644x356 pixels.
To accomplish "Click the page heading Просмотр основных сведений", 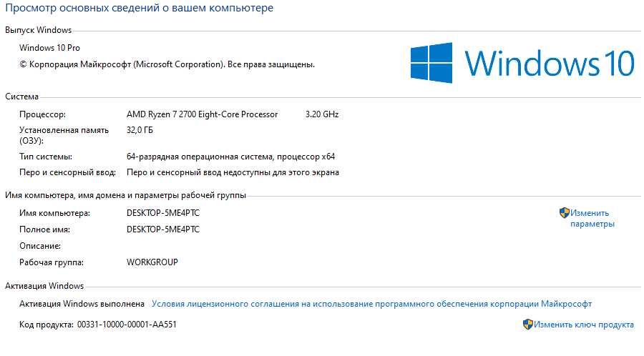I will tap(139, 9).
